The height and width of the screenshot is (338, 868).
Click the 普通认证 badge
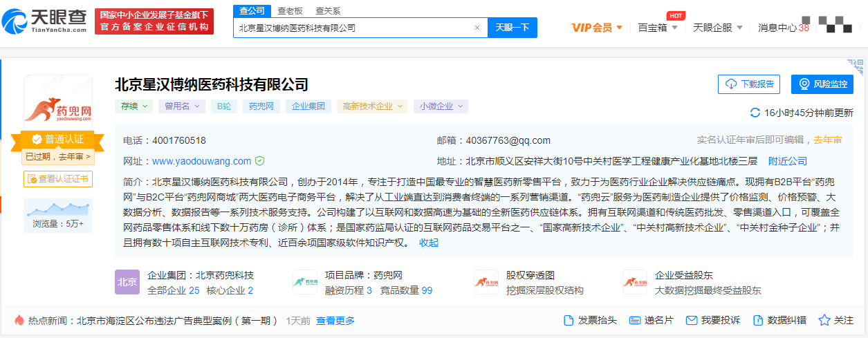(x=58, y=138)
